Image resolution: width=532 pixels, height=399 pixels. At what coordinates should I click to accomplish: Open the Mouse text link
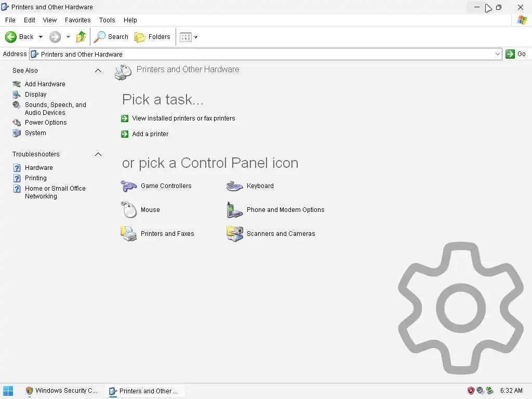tap(150, 210)
